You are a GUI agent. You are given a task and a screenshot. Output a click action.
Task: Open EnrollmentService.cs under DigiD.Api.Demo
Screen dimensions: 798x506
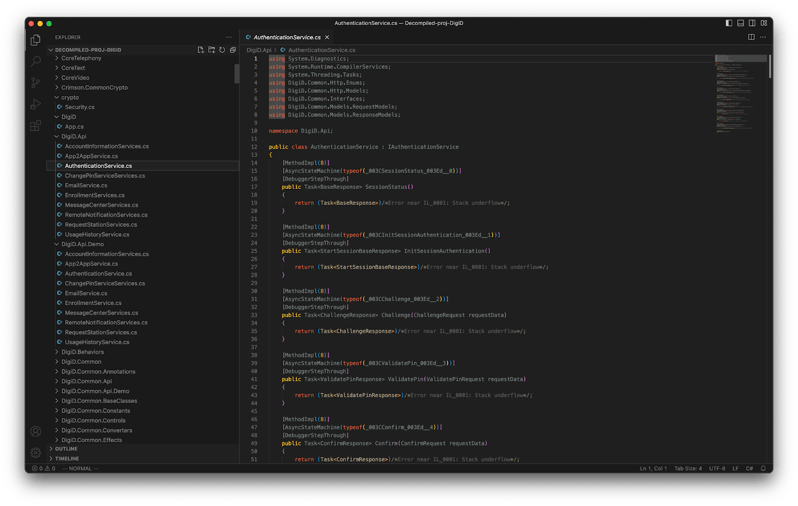point(93,303)
